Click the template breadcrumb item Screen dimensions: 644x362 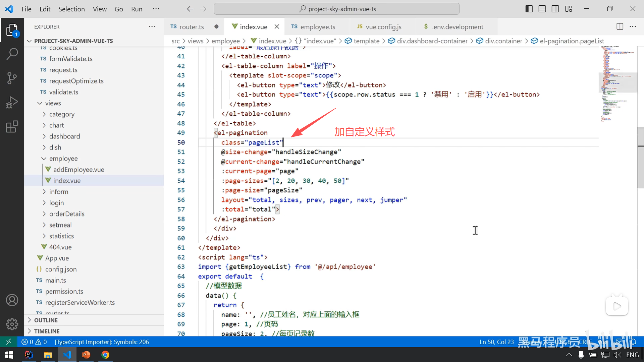[x=366, y=41]
